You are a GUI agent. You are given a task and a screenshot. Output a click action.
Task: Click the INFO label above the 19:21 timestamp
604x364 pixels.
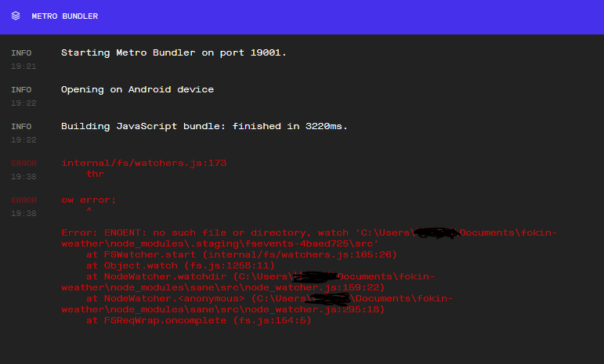21,53
